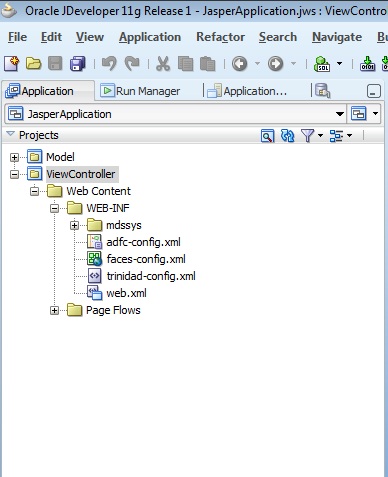Select the Model project

click(60, 157)
